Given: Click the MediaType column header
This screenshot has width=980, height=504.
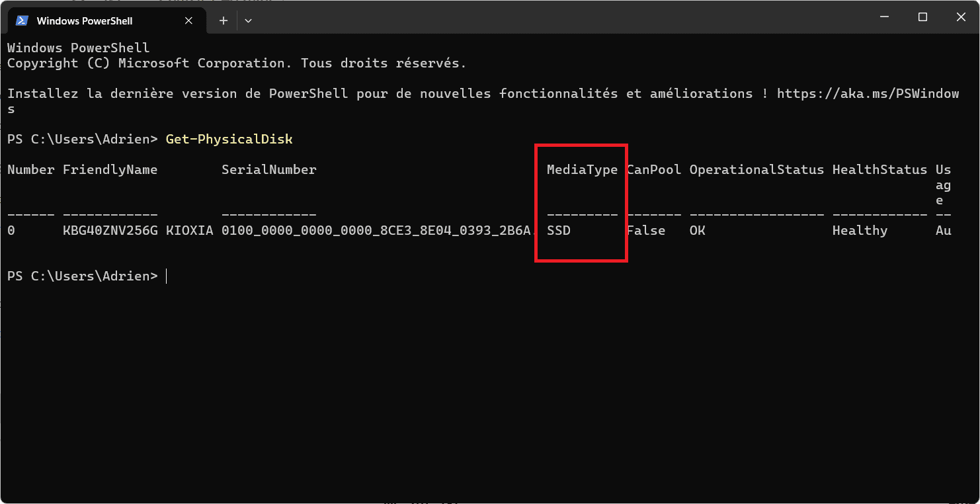Looking at the screenshot, I should pyautogui.click(x=582, y=170).
